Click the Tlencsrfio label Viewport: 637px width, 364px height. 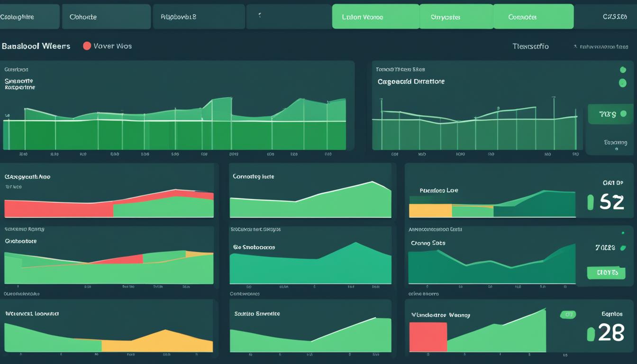point(530,46)
